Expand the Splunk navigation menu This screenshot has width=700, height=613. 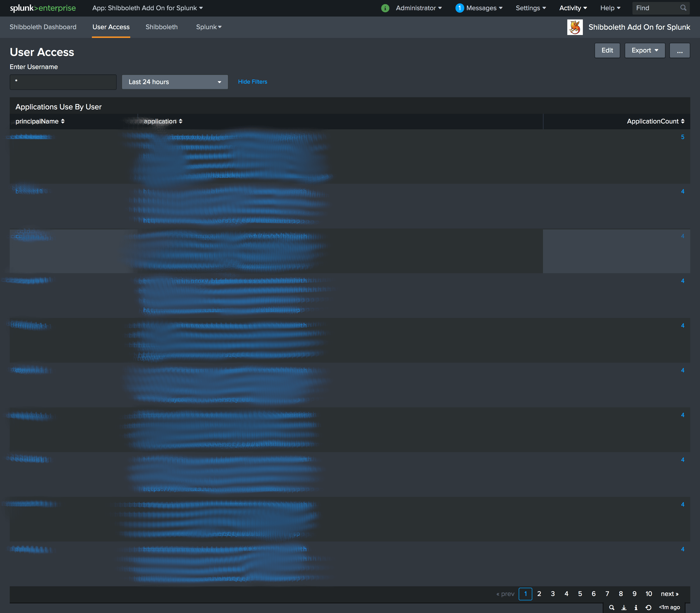coord(209,27)
